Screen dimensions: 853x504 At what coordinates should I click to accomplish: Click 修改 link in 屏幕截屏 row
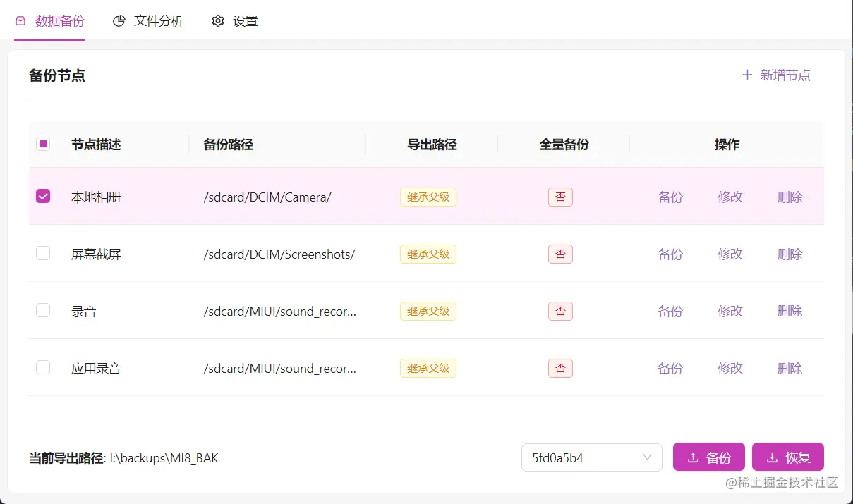(x=730, y=254)
